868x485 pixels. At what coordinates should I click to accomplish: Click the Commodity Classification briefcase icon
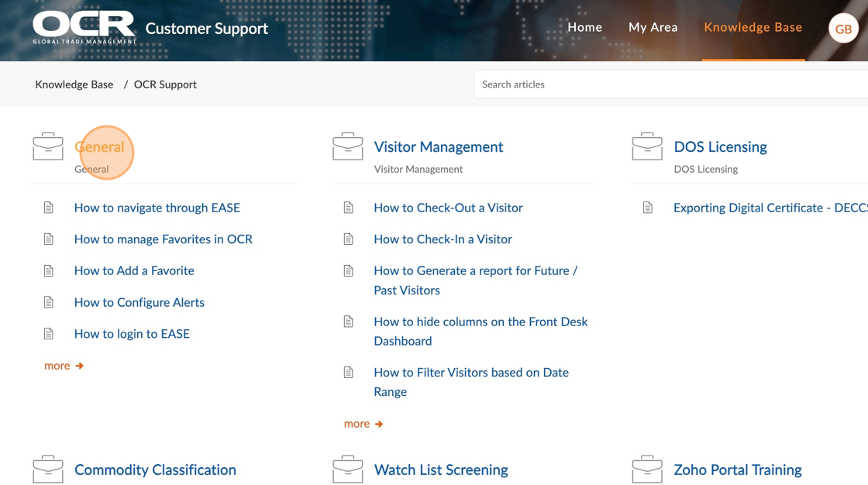(48, 469)
